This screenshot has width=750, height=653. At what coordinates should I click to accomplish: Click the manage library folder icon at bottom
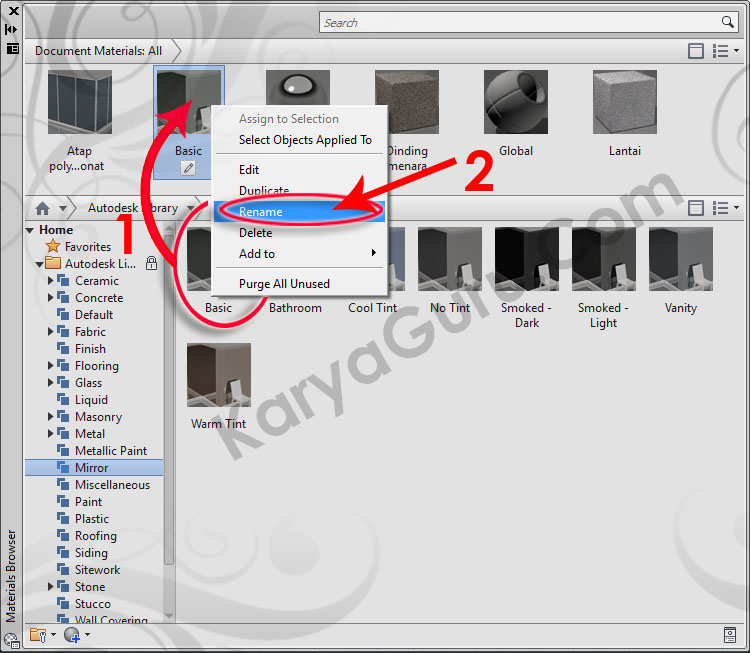38,634
